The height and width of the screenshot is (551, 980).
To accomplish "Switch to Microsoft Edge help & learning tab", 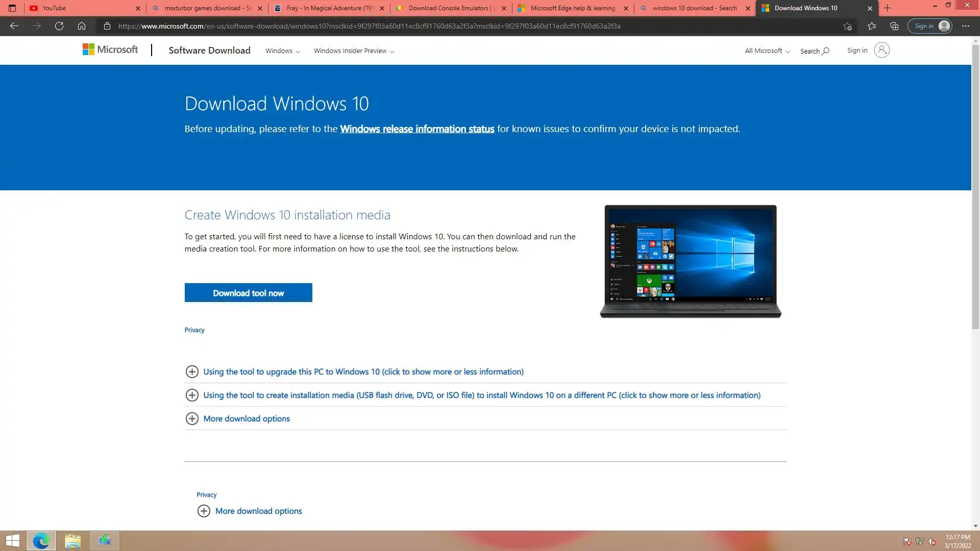I will point(572,8).
